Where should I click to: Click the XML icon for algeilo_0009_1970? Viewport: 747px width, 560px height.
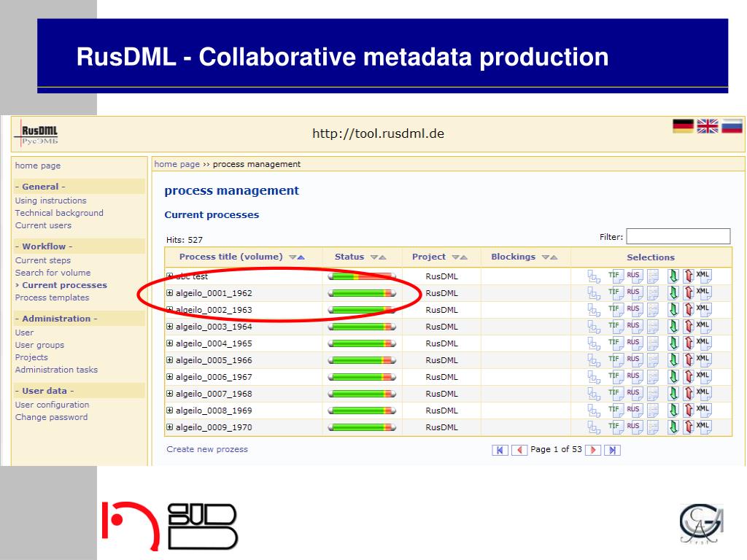pyautogui.click(x=703, y=427)
